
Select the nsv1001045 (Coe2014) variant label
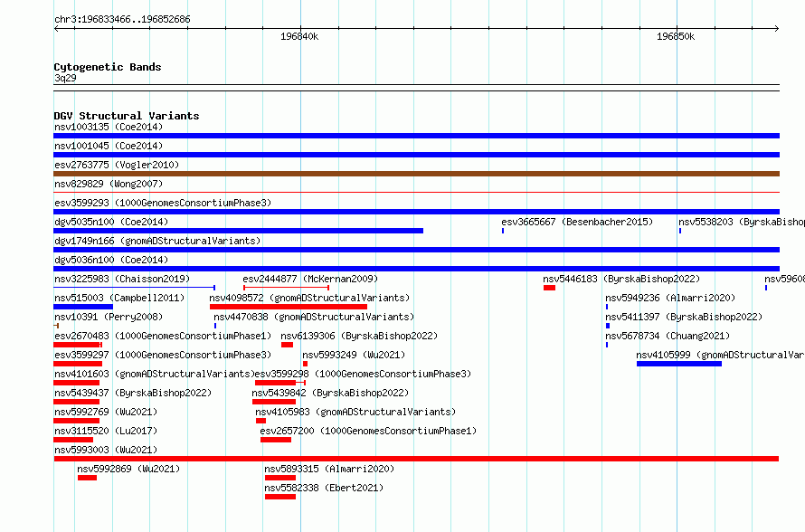(x=109, y=146)
